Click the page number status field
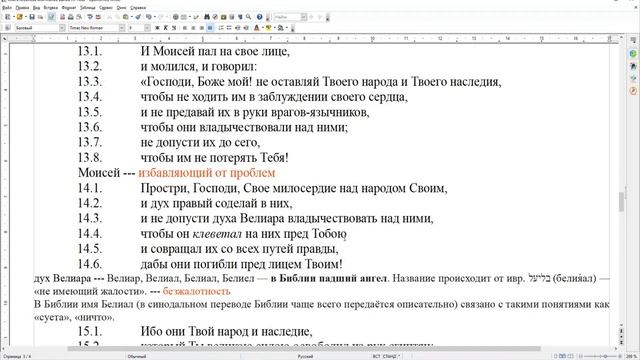Image resolution: width=640 pixels, height=360 pixels. (17, 356)
